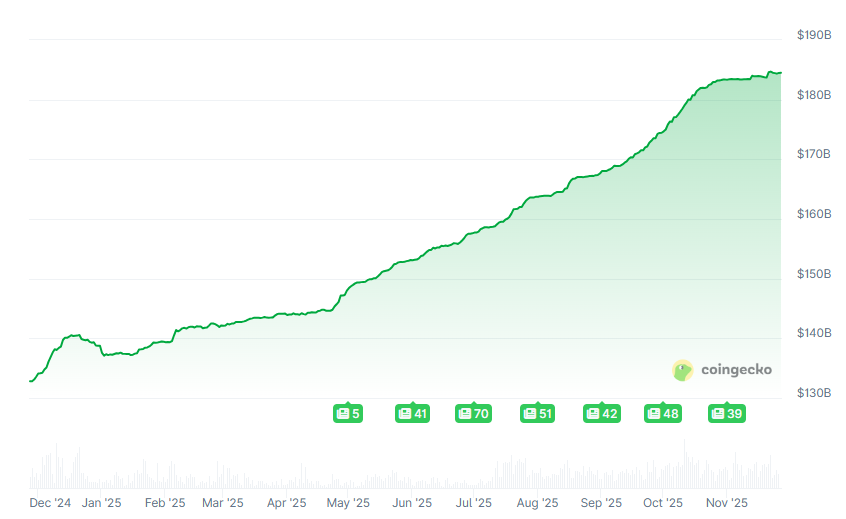Image resolution: width=846 pixels, height=519 pixels.
Task: Select the $160B price axis label
Action: tap(814, 214)
